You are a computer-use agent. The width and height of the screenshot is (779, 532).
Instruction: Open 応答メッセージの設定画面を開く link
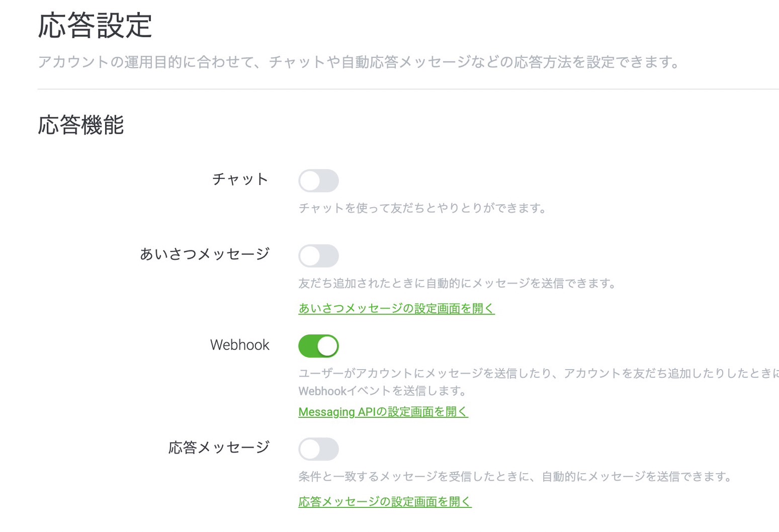tap(385, 501)
